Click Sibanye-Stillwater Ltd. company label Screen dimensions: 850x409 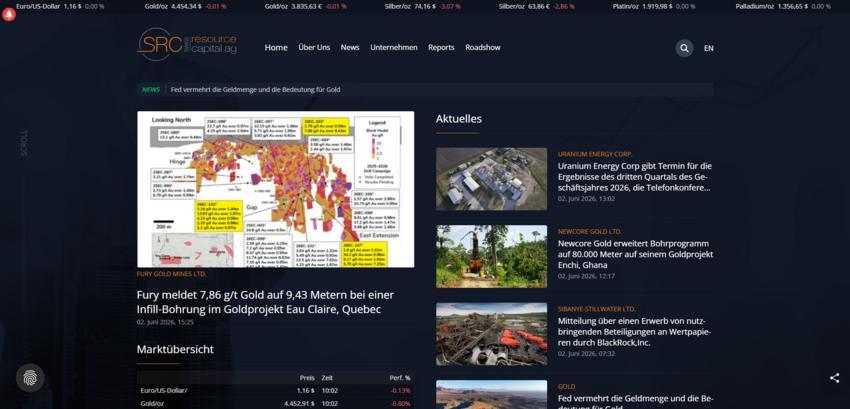point(597,309)
